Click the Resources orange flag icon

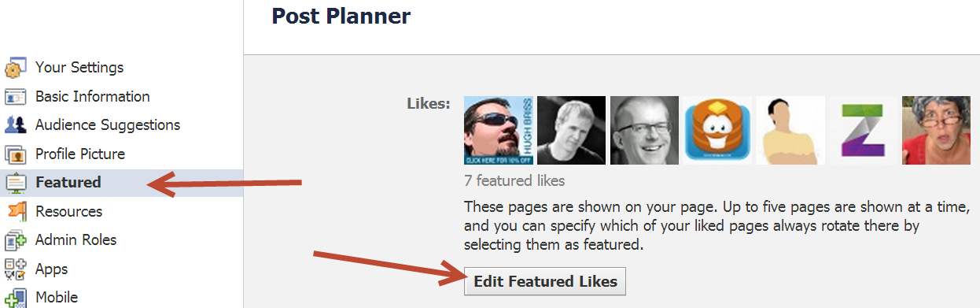coord(17,211)
